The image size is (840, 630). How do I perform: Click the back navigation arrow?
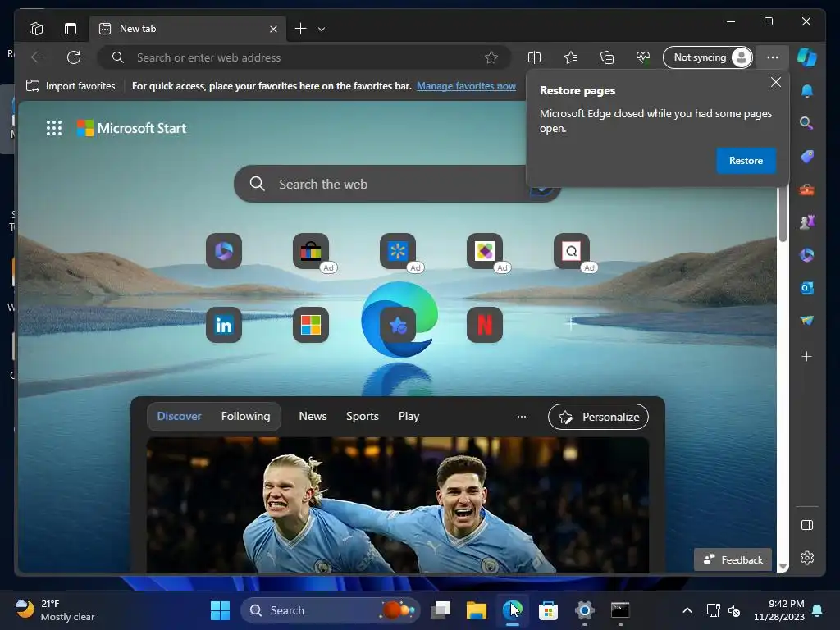click(38, 57)
